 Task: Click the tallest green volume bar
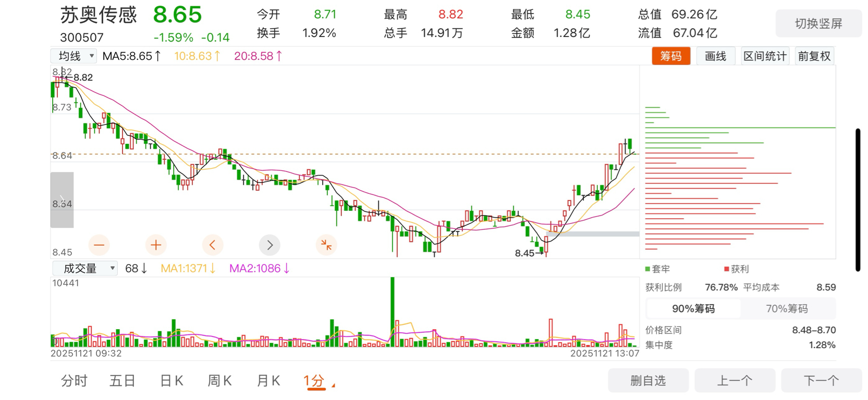[x=393, y=311]
